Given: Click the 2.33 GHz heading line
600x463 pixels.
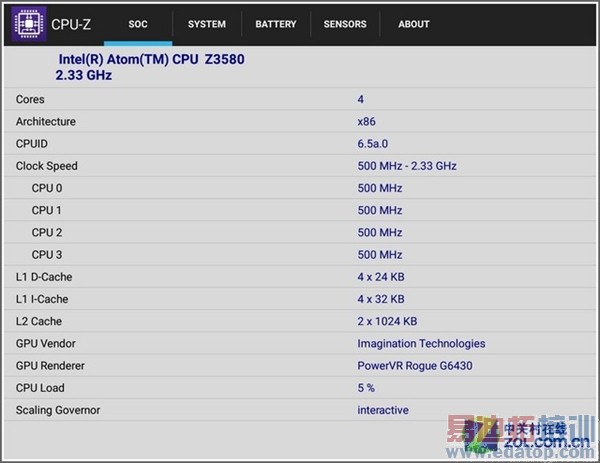Looking at the screenshot, I should tap(84, 75).
